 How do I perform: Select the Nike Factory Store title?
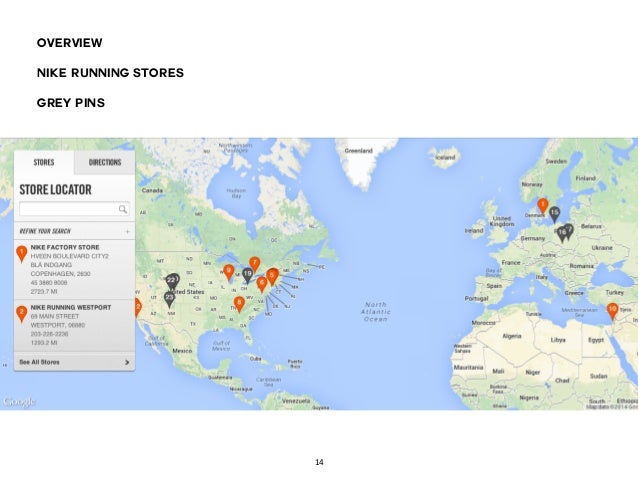(65, 247)
